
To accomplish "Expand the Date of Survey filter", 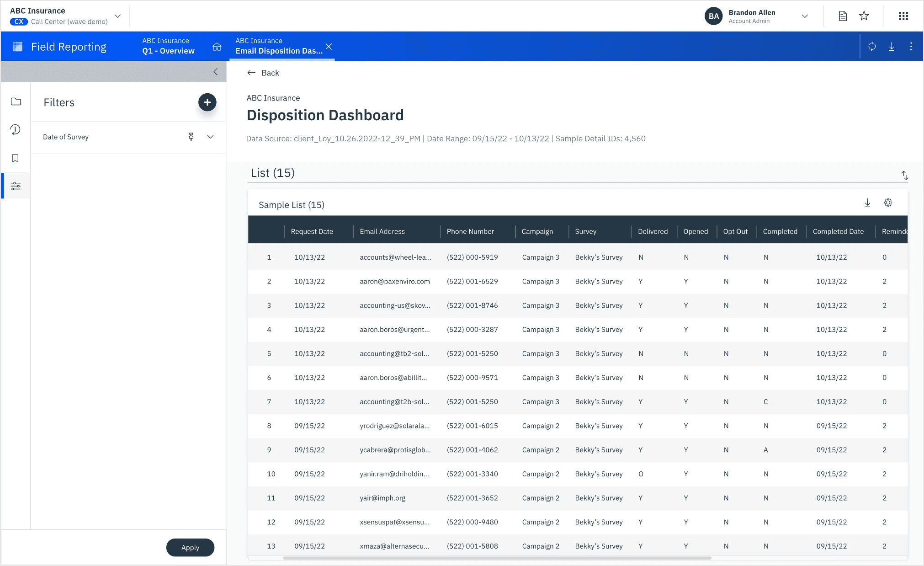I will 211,137.
